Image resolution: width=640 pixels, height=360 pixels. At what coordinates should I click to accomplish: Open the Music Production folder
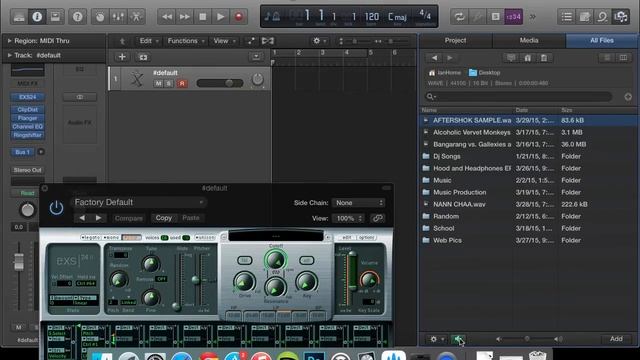coord(529,192)
